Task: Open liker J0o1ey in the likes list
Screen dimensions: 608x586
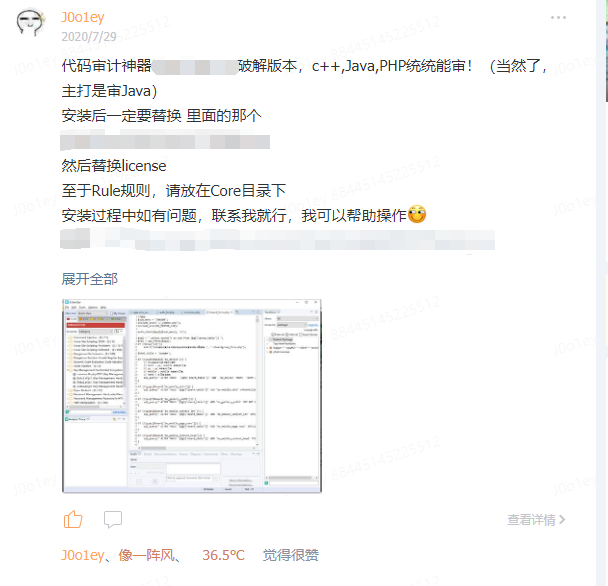Action: click(83, 555)
